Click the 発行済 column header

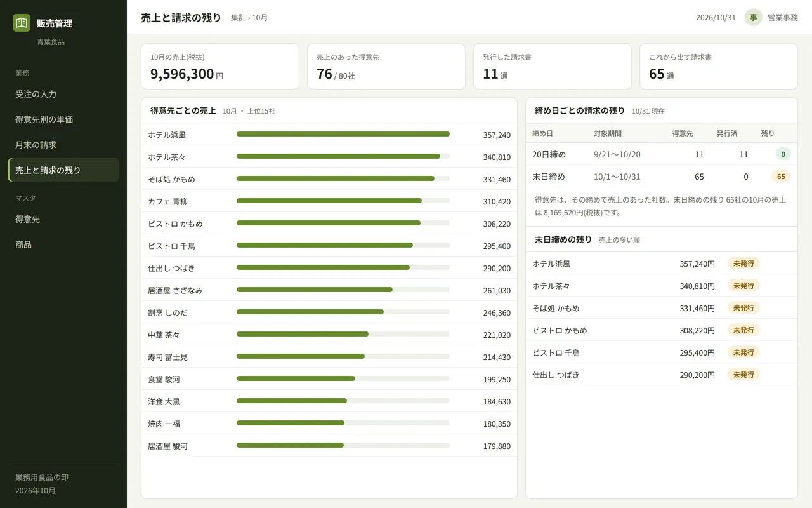click(x=727, y=133)
